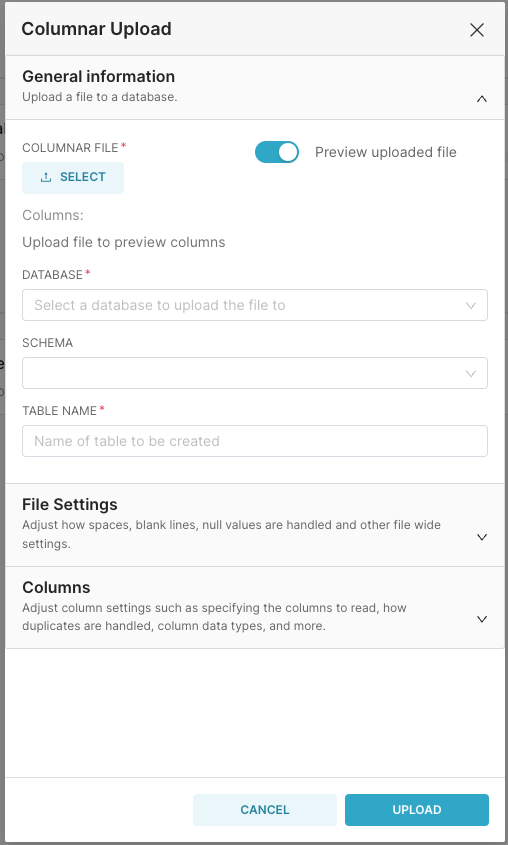508x845 pixels.
Task: Click the Columns section down-chevron icon
Action: 482,619
